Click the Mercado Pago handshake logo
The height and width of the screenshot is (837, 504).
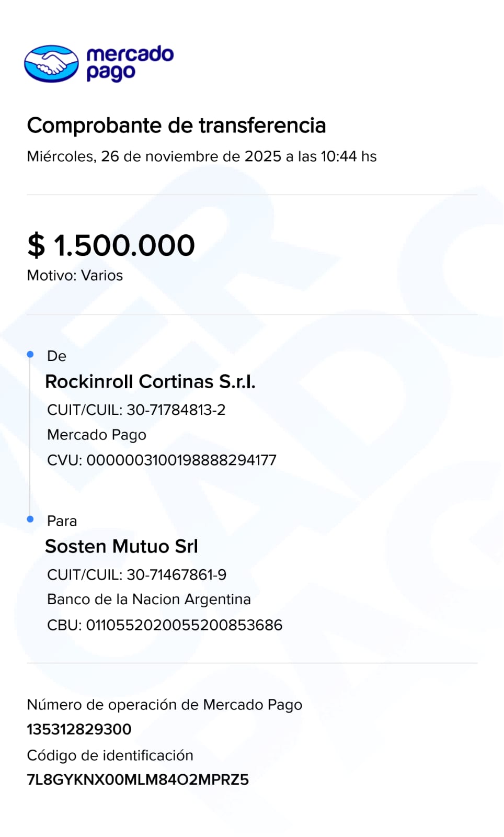click(x=51, y=64)
